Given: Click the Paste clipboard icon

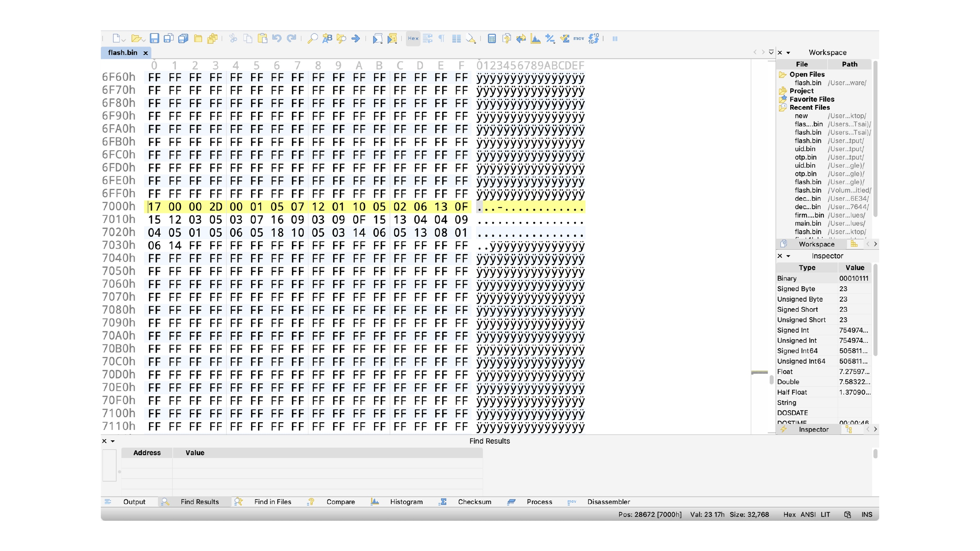Looking at the screenshot, I should tap(263, 38).
